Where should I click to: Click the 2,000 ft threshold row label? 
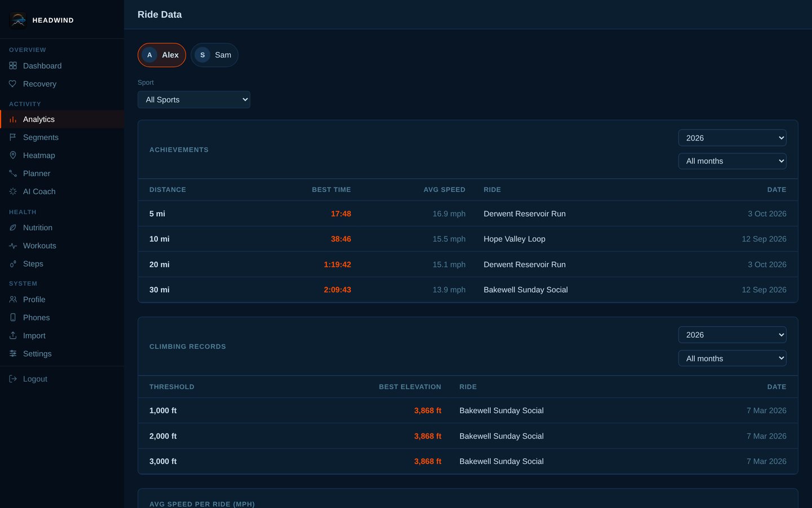[163, 436]
